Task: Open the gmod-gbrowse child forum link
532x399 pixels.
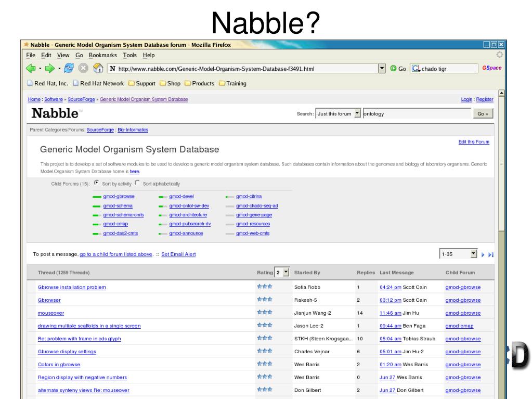Action: tap(119, 197)
